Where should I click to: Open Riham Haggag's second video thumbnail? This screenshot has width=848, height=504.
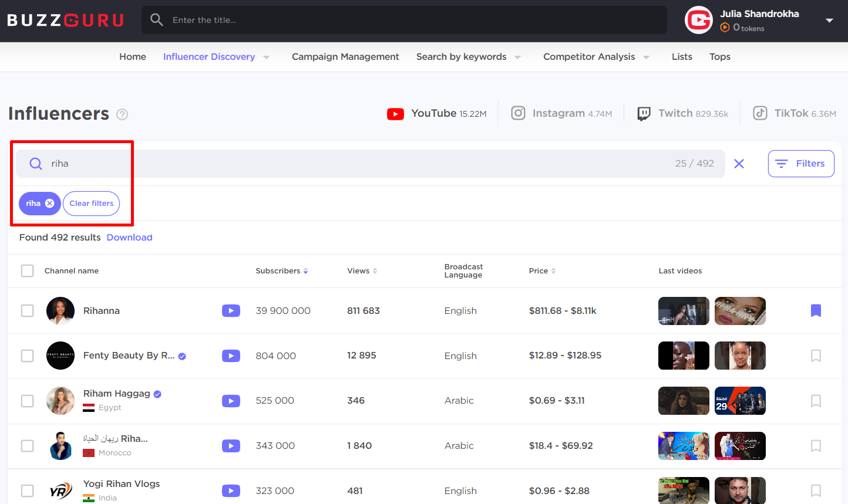tap(740, 401)
